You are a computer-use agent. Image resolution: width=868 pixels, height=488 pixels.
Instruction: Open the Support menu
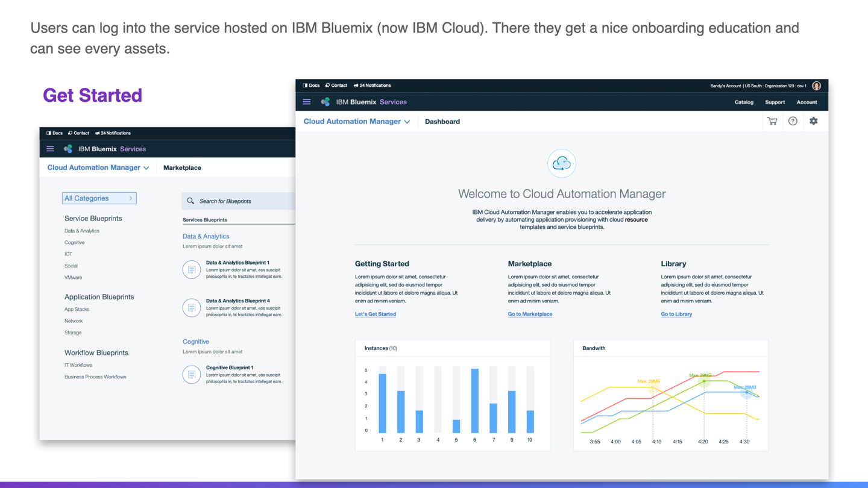(x=775, y=102)
